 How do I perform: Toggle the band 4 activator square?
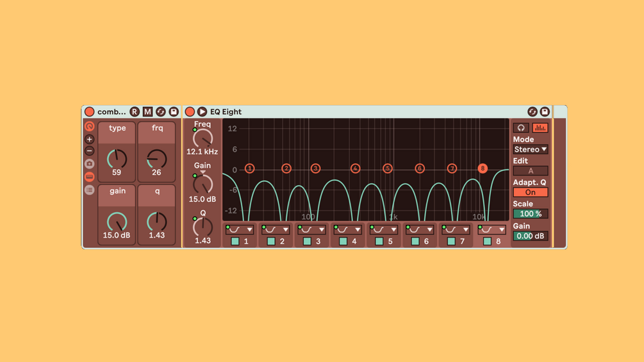(x=343, y=242)
